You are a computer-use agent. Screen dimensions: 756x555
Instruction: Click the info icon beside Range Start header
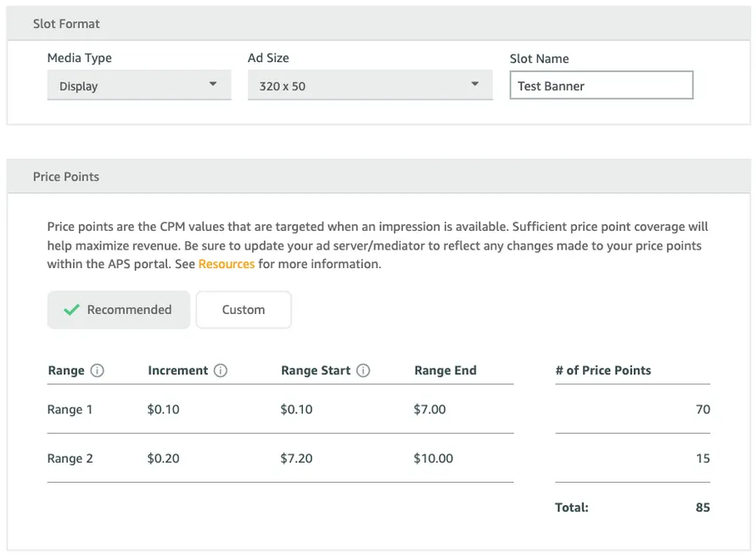click(x=363, y=370)
